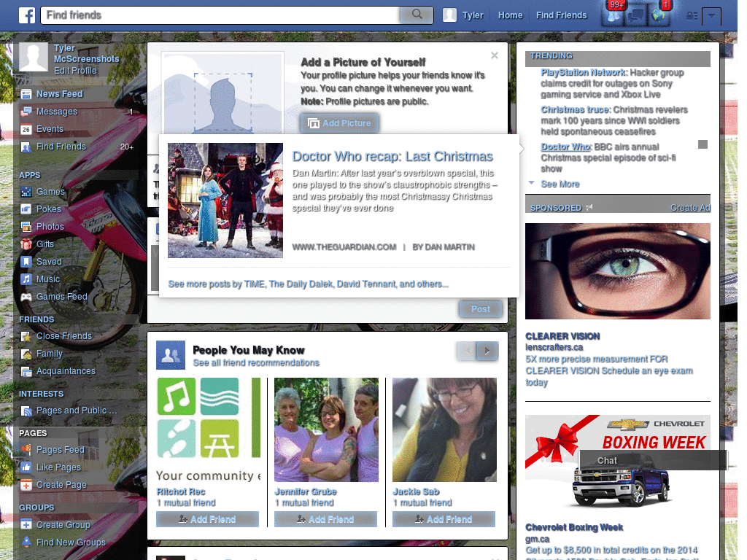Click Games icon under Apps
This screenshot has height=560, width=747.
26,192
